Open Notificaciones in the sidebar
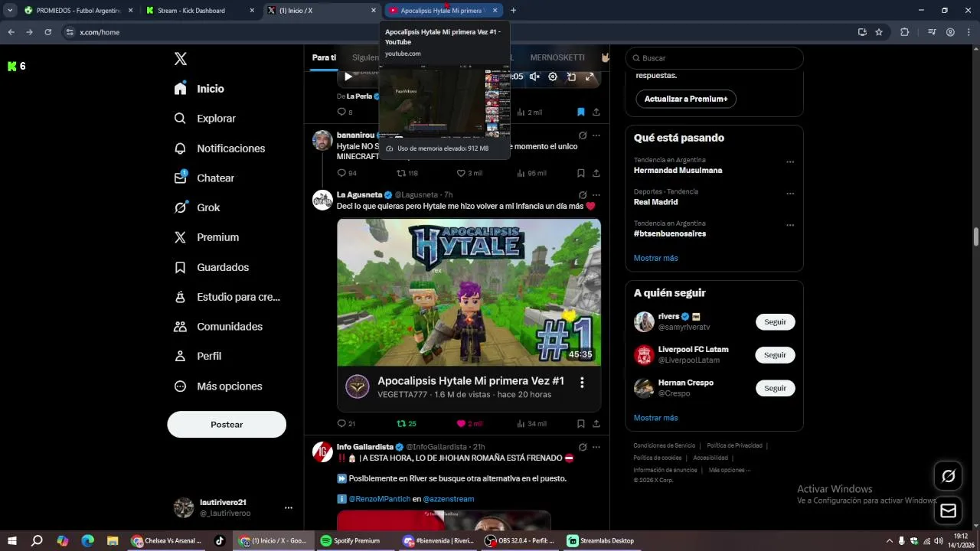 pyautogui.click(x=219, y=148)
